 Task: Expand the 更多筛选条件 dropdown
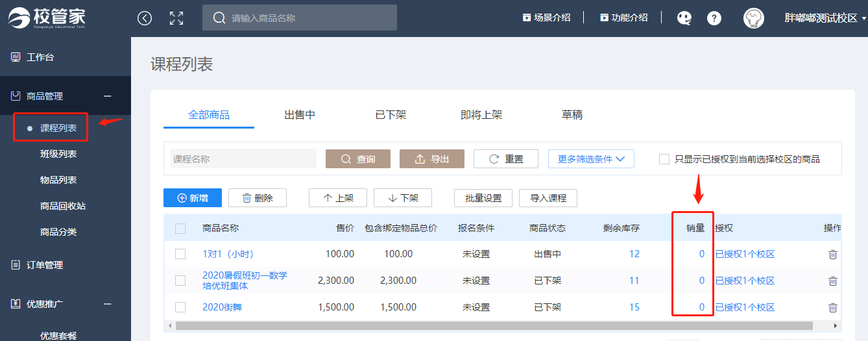(591, 159)
